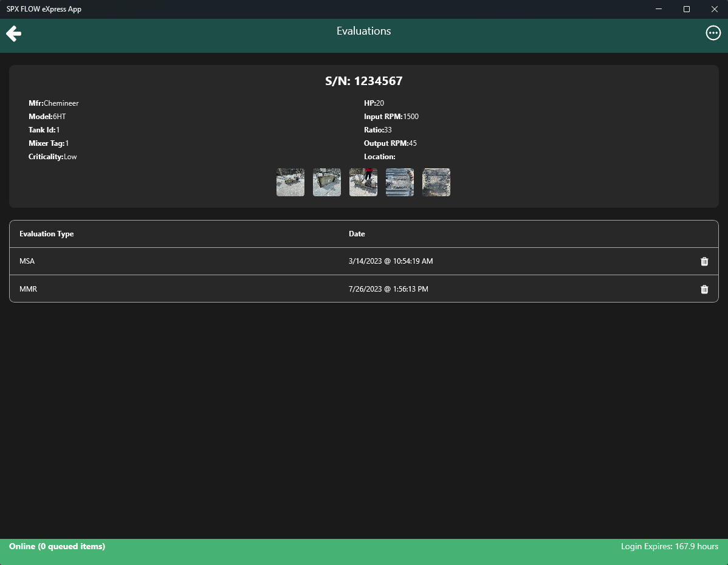Click the Evaluation Type column header
This screenshot has width=728, height=565.
pyautogui.click(x=46, y=234)
